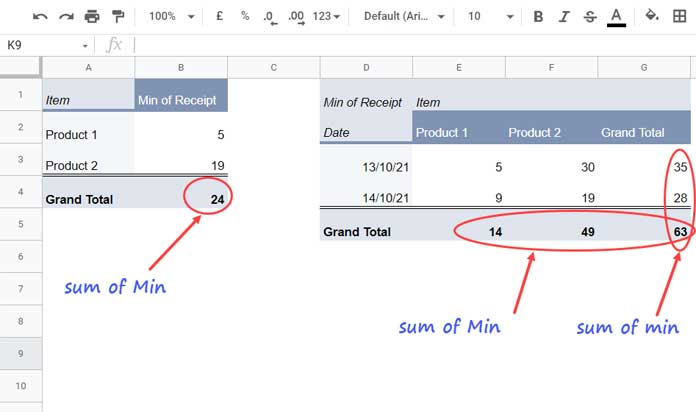
Task: Select the Grand Total cell showing 14
Action: tap(459, 225)
